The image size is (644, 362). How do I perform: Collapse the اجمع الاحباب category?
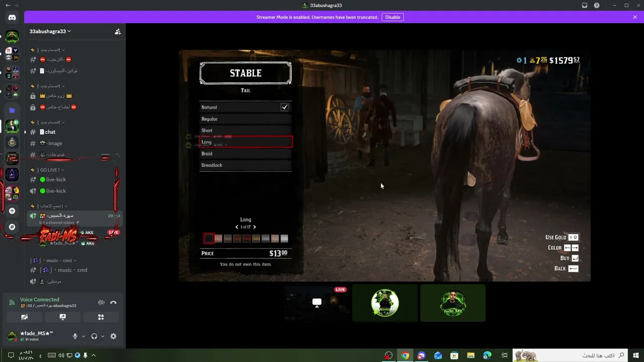(49, 206)
